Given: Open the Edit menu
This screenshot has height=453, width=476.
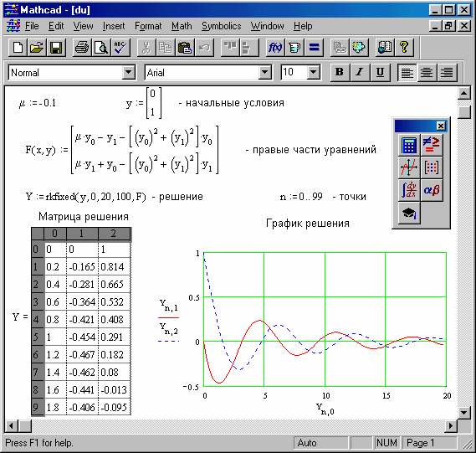Looking at the screenshot, I should coord(56,26).
